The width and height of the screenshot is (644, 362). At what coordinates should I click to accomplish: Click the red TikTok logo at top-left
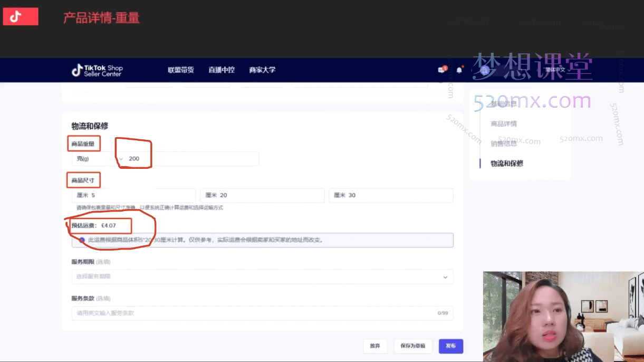21,17
